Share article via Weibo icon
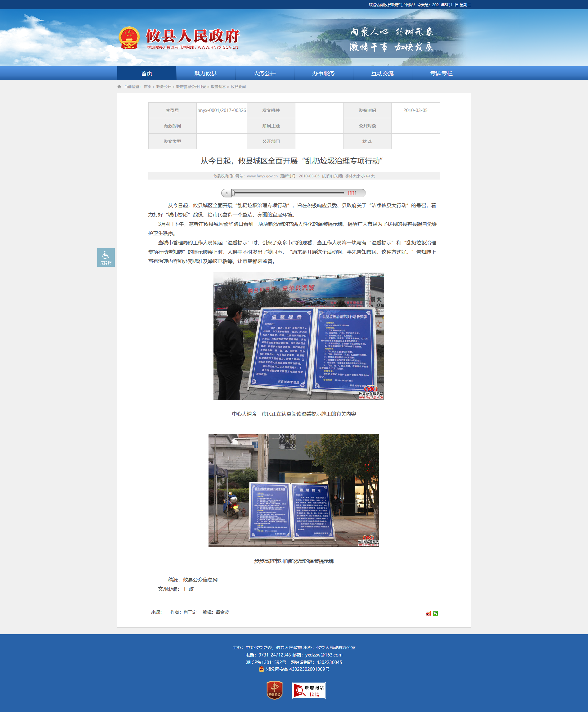The height and width of the screenshot is (712, 588). click(428, 613)
